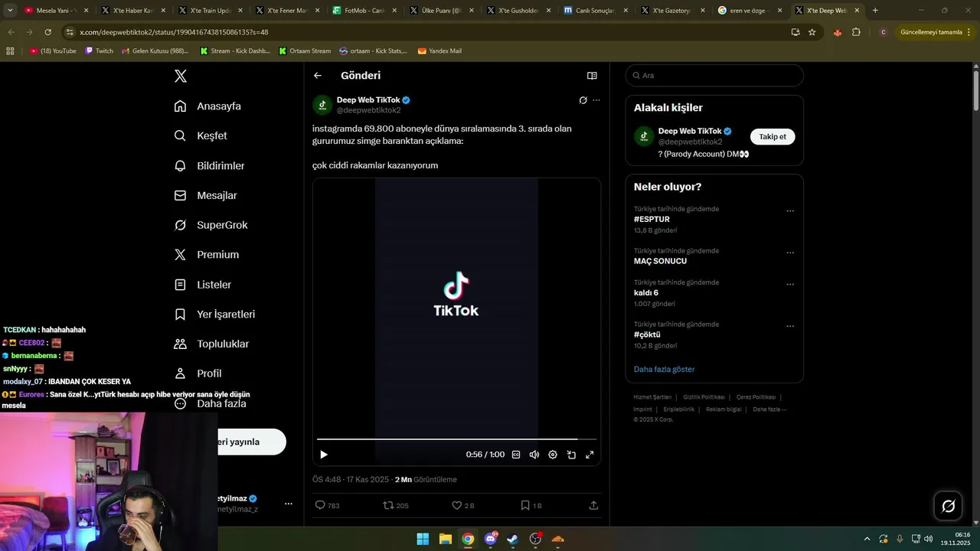
Task: Open Grok floating button
Action: point(949,506)
